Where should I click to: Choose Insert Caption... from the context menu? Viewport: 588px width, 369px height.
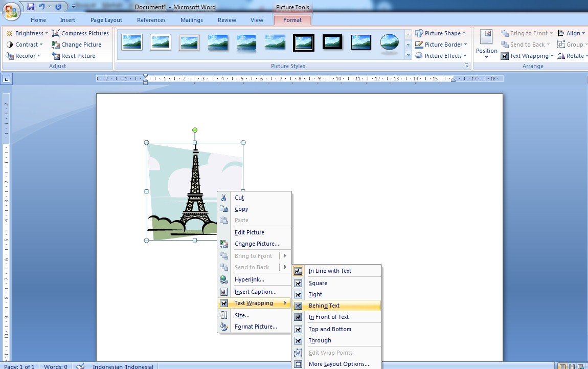coord(254,292)
